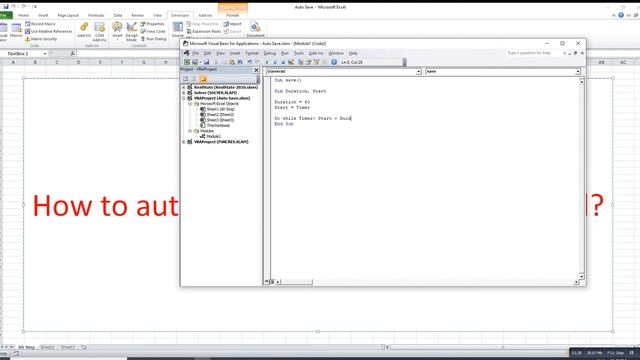Open the (General) object dropdown

point(418,72)
